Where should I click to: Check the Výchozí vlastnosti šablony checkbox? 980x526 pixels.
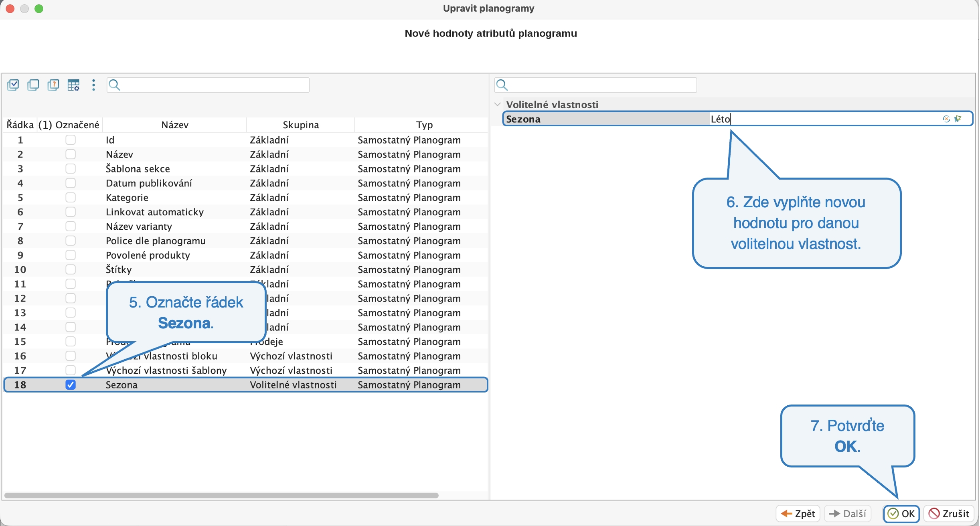coord(71,370)
